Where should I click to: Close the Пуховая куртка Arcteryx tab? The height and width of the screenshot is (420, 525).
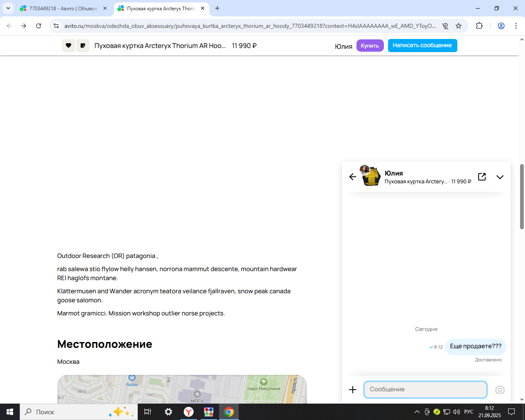point(203,8)
